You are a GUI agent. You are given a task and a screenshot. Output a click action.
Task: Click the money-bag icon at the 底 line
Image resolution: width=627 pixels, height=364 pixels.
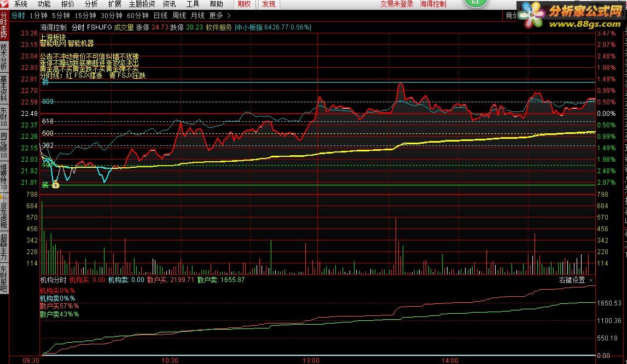point(56,185)
